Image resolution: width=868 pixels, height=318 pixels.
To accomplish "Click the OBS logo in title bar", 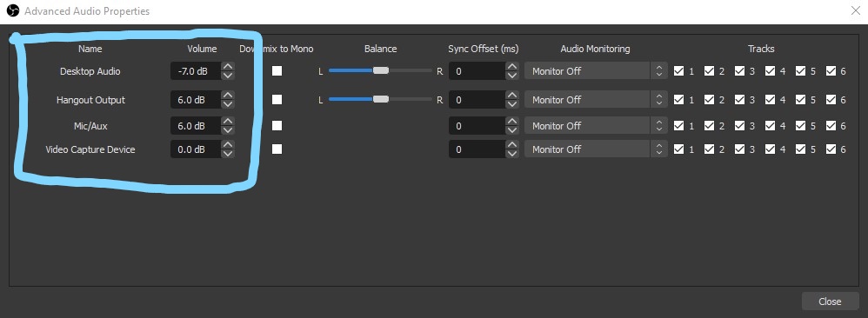I will [x=12, y=10].
